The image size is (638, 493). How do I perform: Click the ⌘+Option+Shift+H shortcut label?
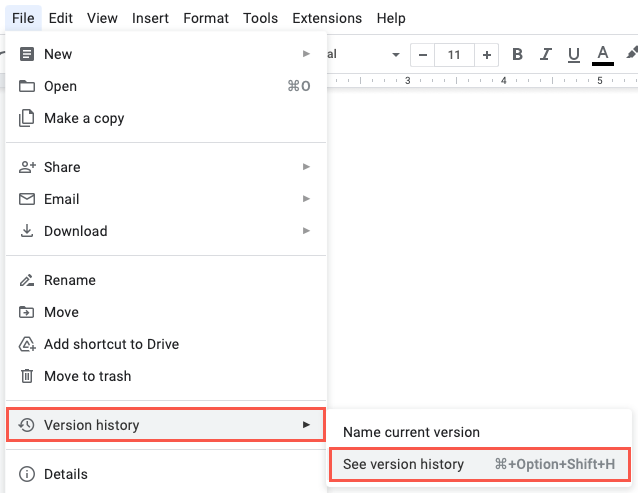555,464
